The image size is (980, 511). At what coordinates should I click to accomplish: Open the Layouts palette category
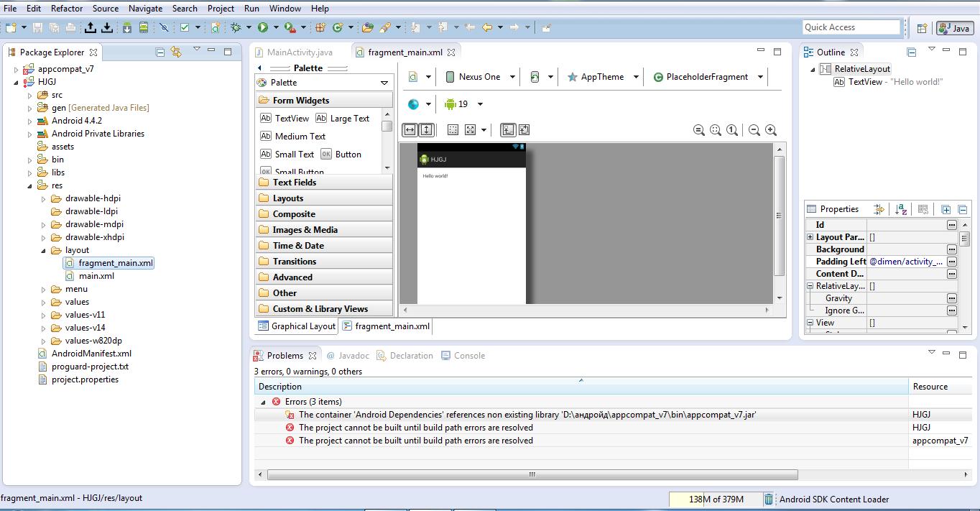pos(324,198)
